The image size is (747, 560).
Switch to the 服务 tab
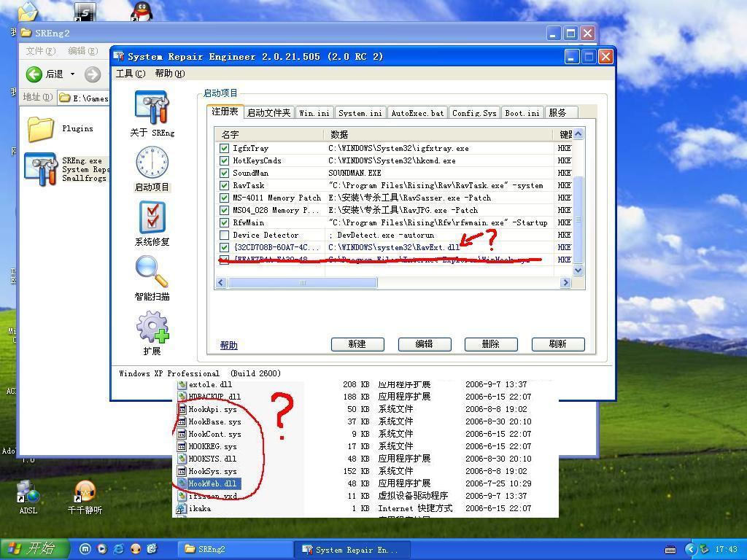coord(561,113)
